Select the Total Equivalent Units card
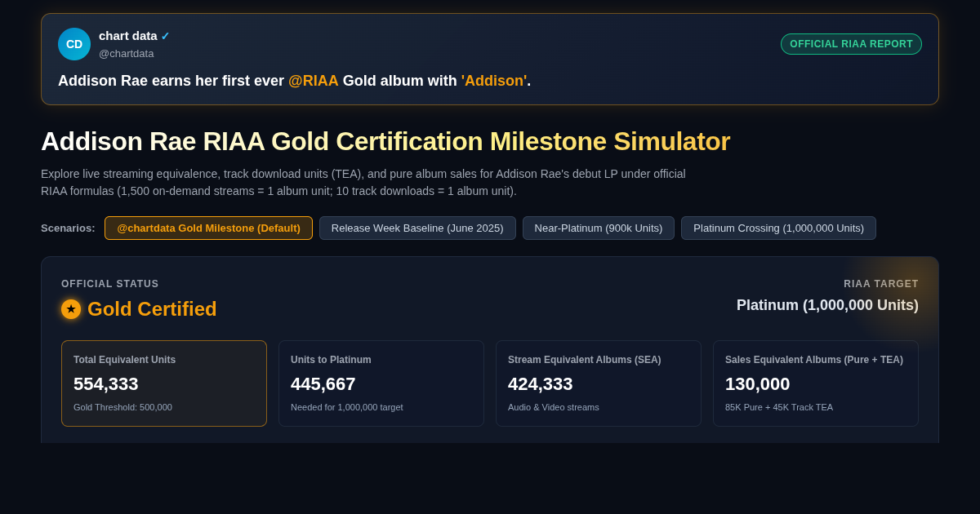Screen dimensions: 980x514 [164, 383]
